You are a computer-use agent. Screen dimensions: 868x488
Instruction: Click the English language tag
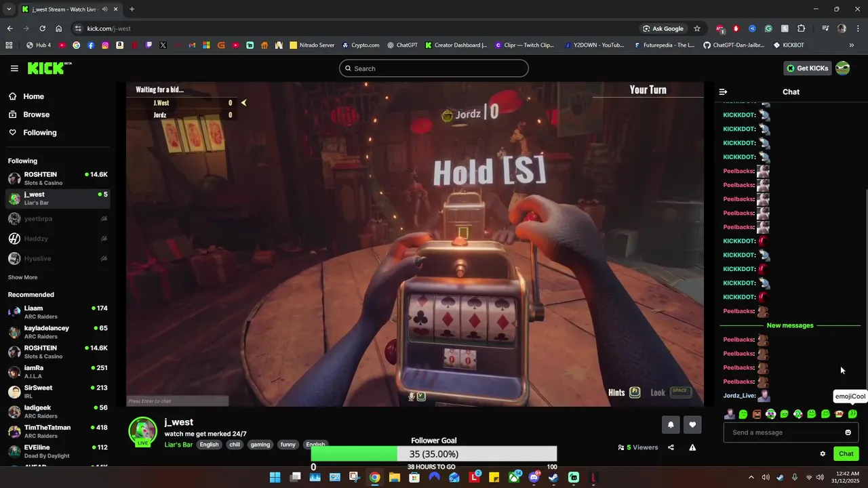pyautogui.click(x=209, y=445)
